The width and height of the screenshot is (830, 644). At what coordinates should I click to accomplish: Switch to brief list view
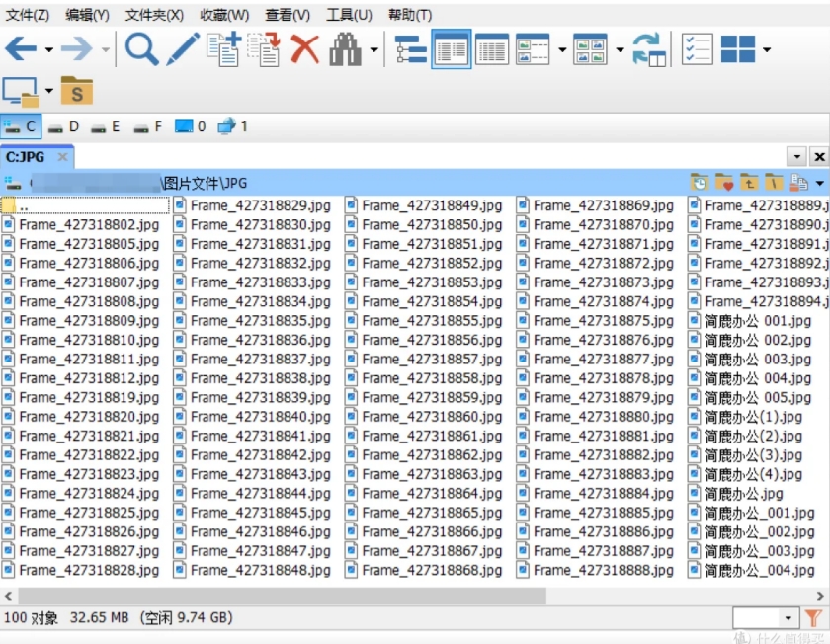(451, 49)
